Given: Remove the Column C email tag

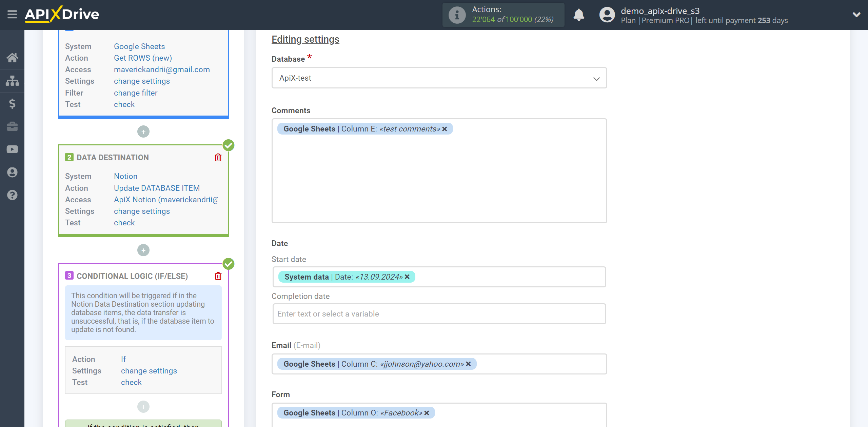Looking at the screenshot, I should tap(468, 364).
